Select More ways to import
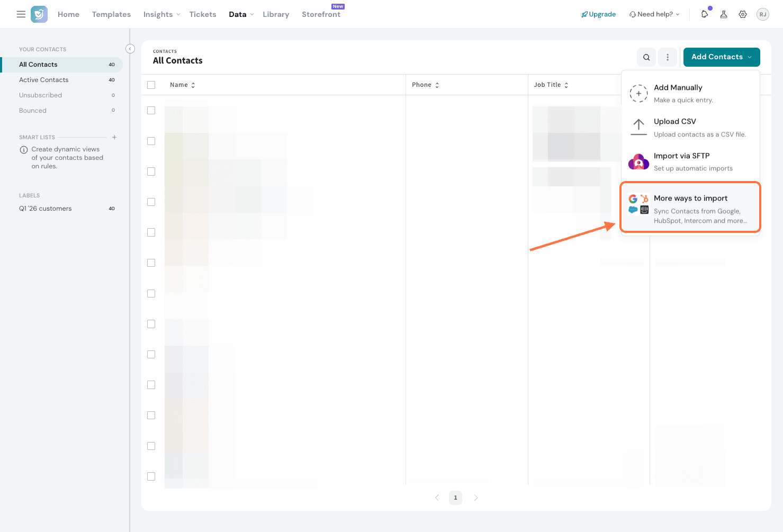 (690, 208)
